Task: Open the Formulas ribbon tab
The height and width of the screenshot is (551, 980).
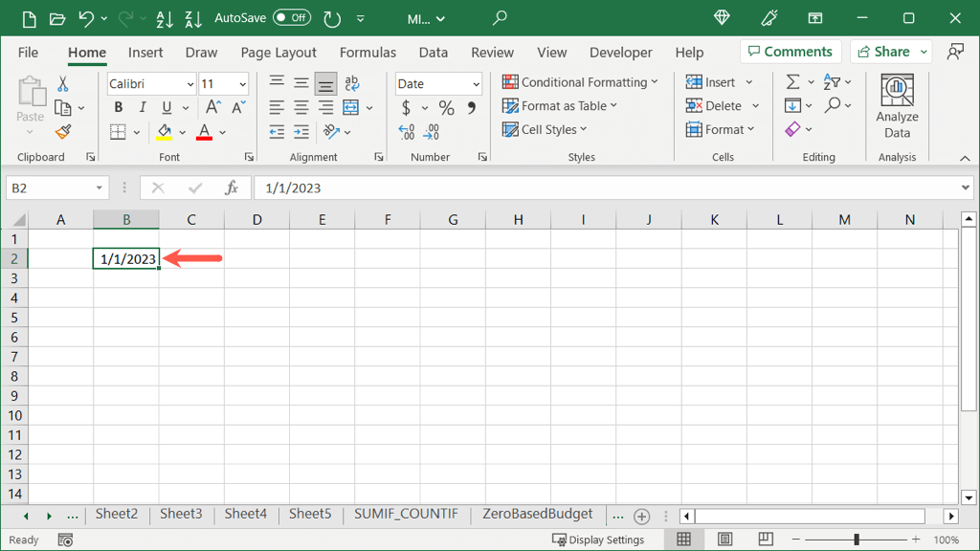Action: pyautogui.click(x=367, y=53)
